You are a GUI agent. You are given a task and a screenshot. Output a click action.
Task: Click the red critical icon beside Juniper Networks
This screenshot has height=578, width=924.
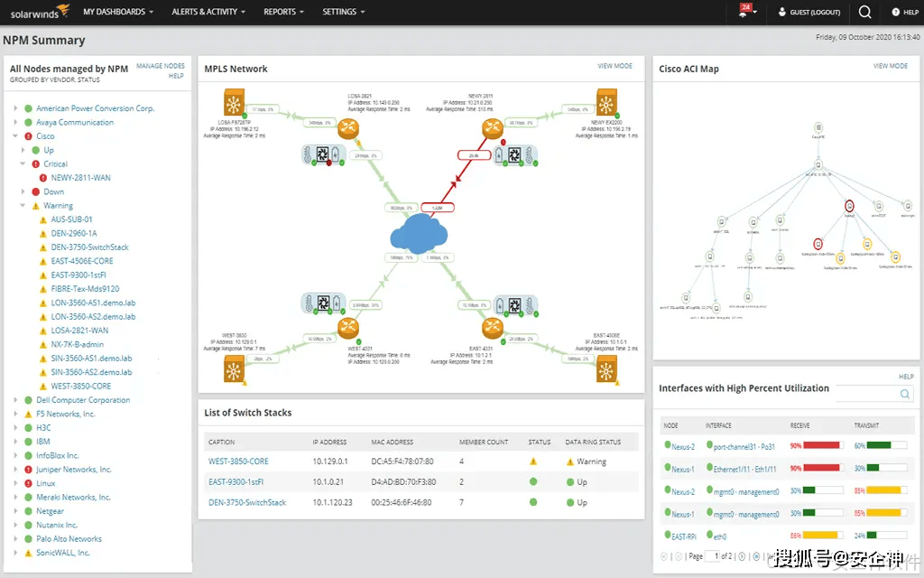coord(28,470)
